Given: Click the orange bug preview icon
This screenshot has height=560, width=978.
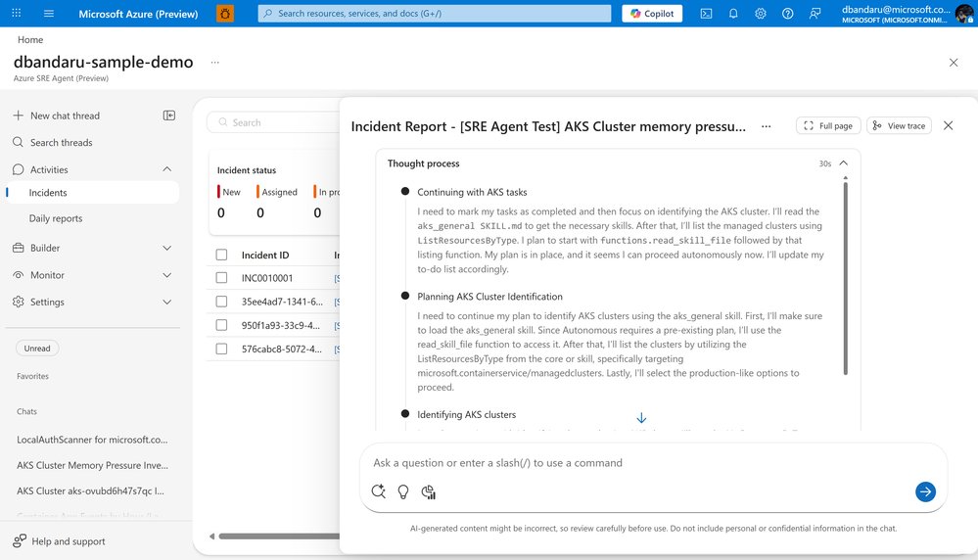Looking at the screenshot, I should click(x=225, y=13).
